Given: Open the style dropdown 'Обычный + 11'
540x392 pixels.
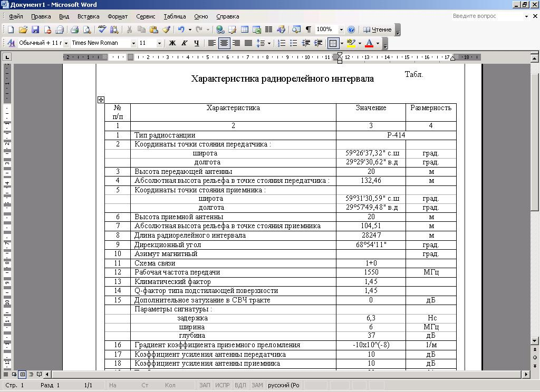Looking at the screenshot, I should click(66, 43).
